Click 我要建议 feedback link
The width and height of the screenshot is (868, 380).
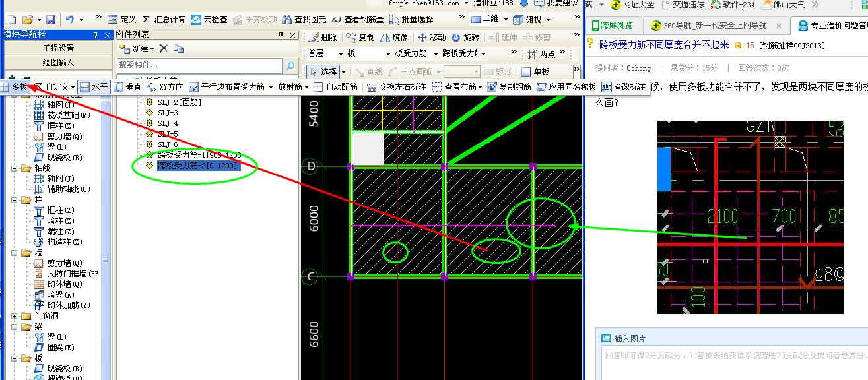pos(558,3)
